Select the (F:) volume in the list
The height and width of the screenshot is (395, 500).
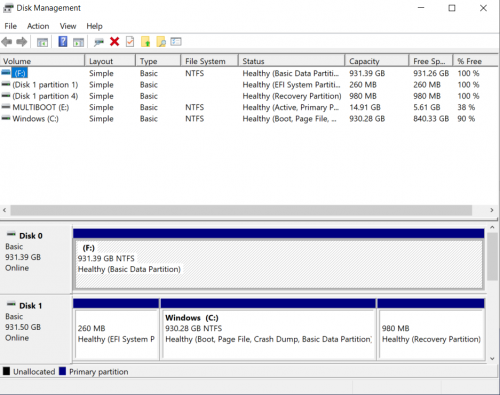(20, 73)
